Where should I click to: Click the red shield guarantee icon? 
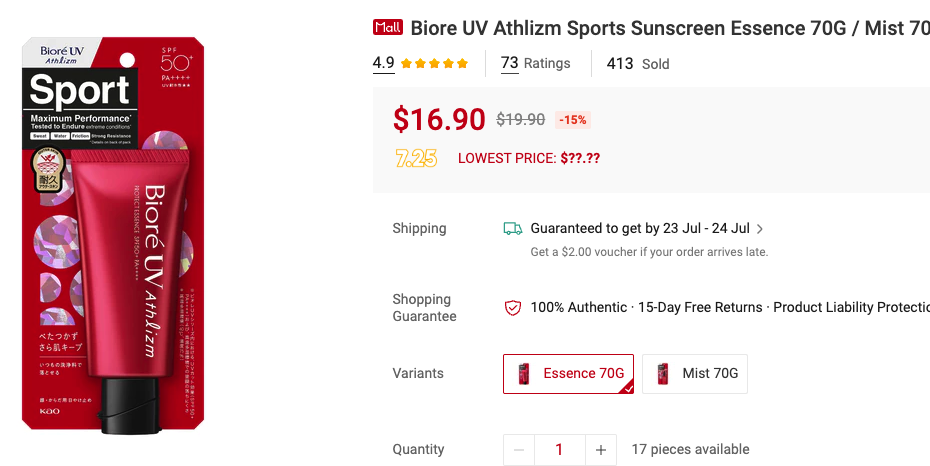pos(513,308)
